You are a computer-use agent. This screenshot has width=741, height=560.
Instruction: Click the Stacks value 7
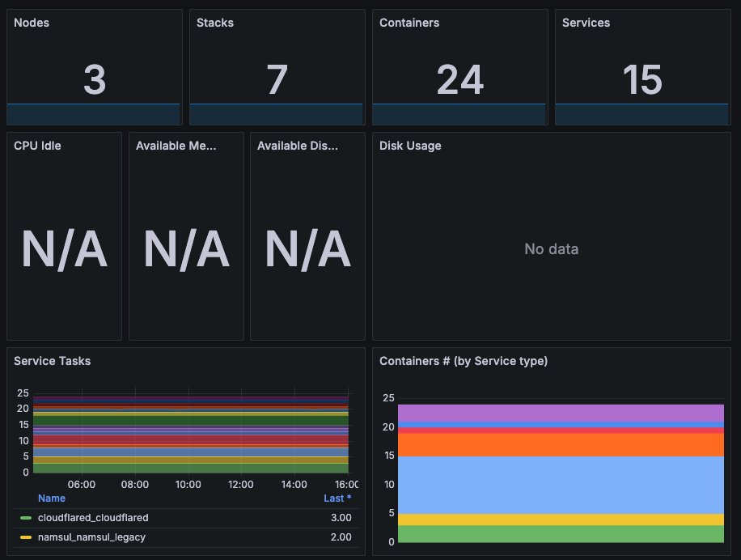click(277, 80)
